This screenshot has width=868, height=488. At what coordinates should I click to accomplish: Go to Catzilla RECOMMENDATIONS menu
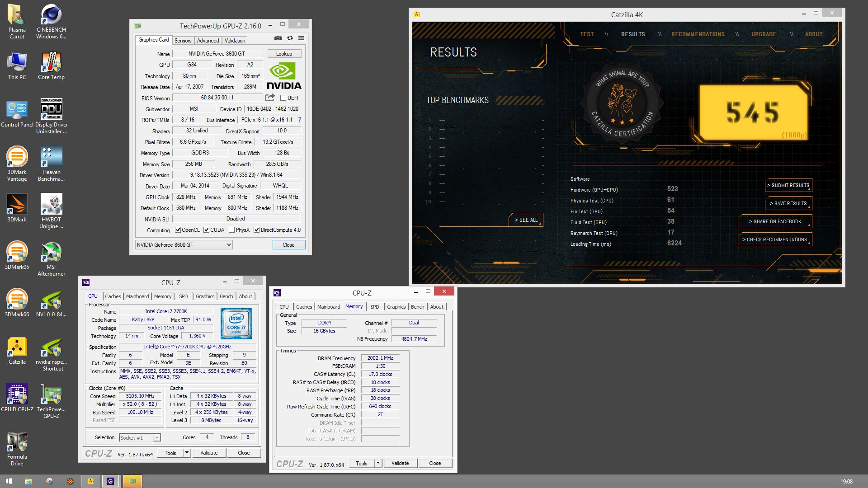click(x=698, y=34)
